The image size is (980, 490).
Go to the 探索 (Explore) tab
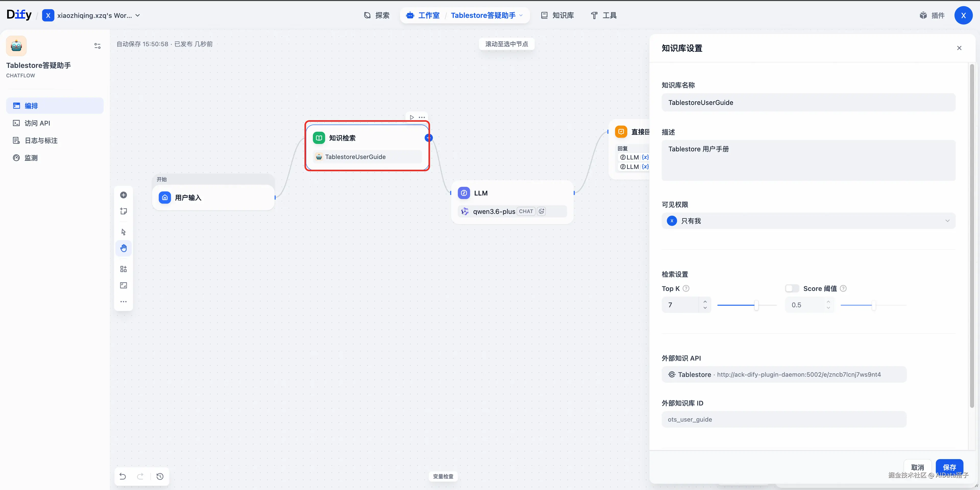[x=377, y=15]
